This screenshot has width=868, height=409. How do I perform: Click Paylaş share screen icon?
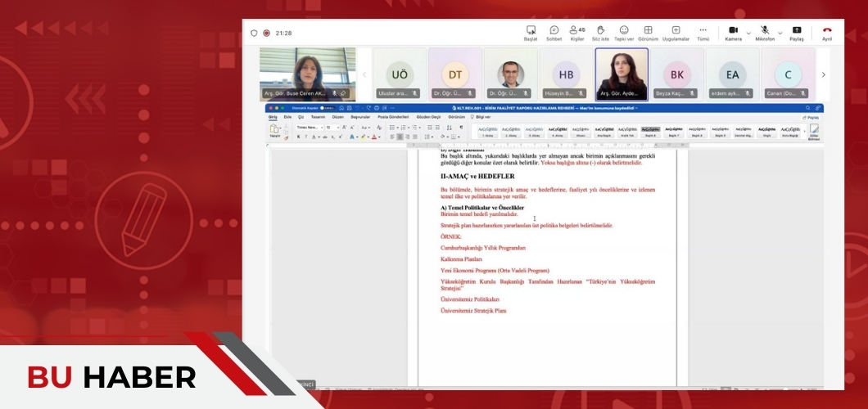796,33
